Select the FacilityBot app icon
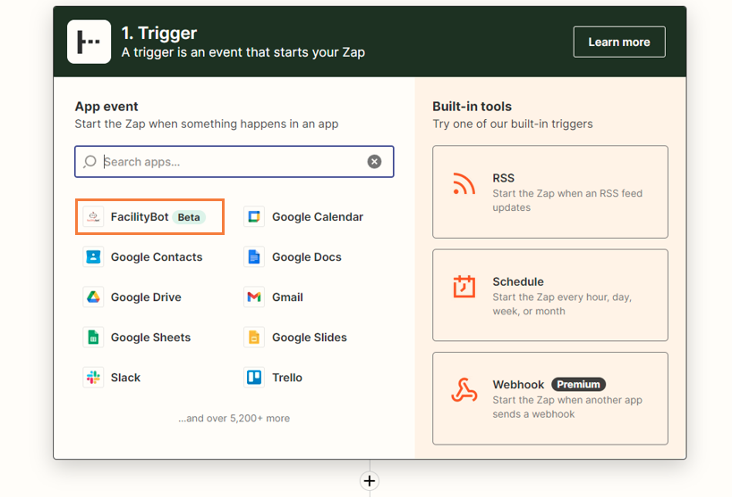This screenshot has height=500, width=733. 93,217
